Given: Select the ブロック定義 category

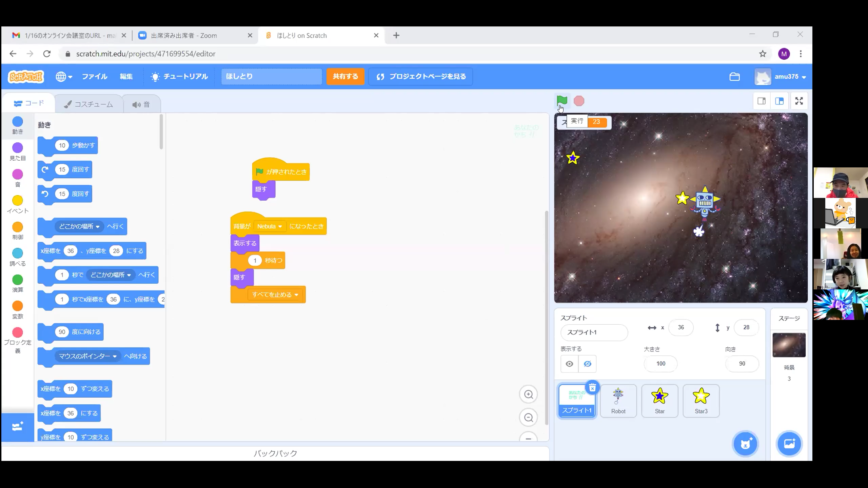Looking at the screenshot, I should (x=18, y=340).
